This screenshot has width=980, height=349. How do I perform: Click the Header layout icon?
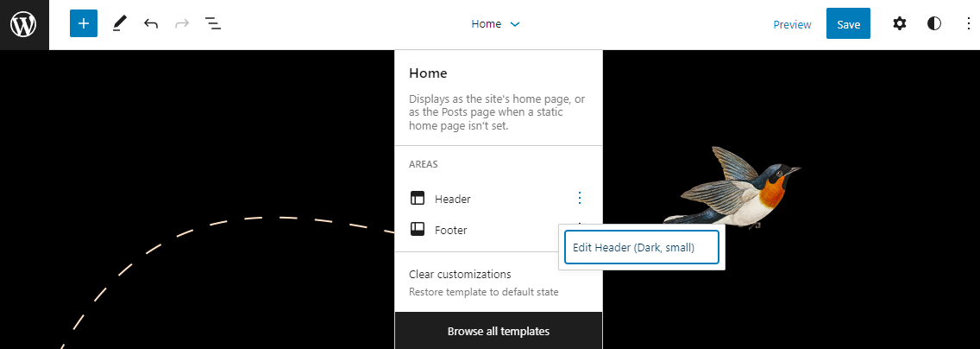[x=418, y=199]
